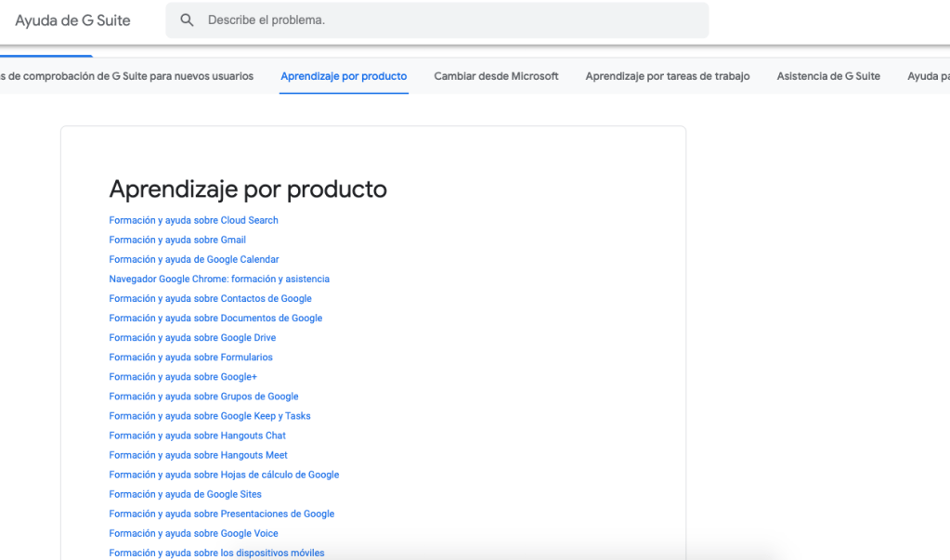The image size is (950, 560).
Task: Open the Hojas de cálculo de Google link
Action: [224, 475]
